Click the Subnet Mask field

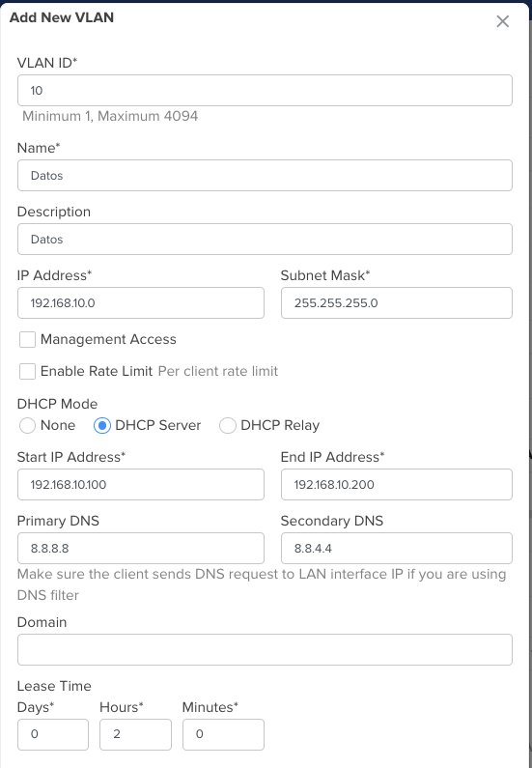397,302
